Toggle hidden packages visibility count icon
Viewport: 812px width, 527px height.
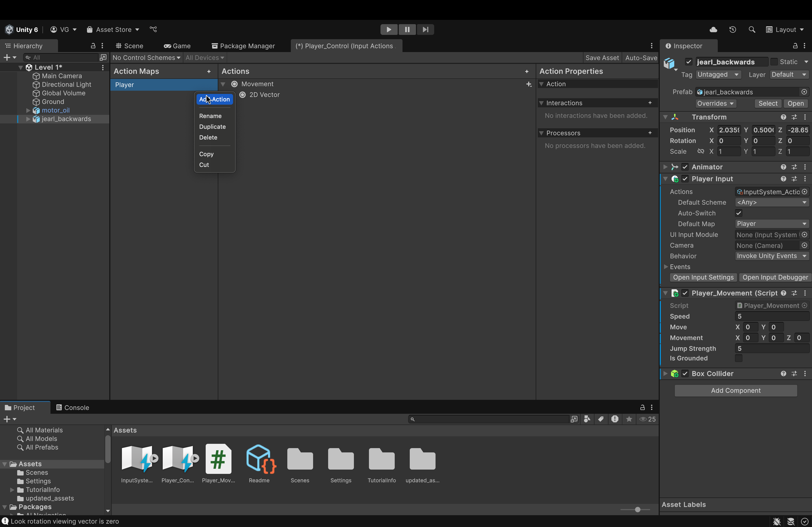tap(648, 419)
